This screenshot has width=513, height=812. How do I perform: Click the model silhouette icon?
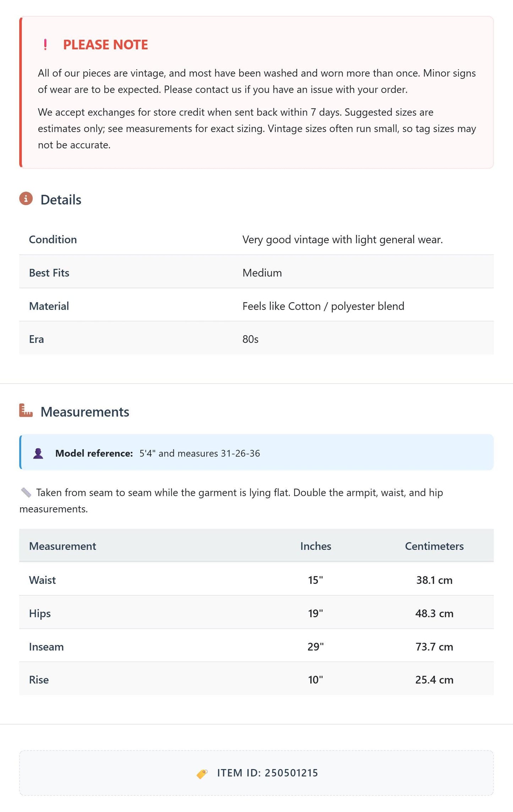[38, 454]
